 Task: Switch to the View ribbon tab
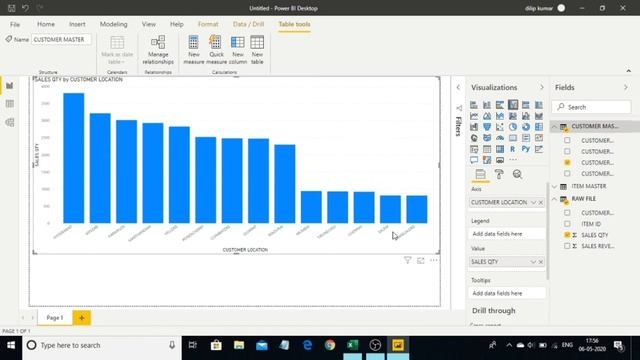pyautogui.click(x=149, y=24)
